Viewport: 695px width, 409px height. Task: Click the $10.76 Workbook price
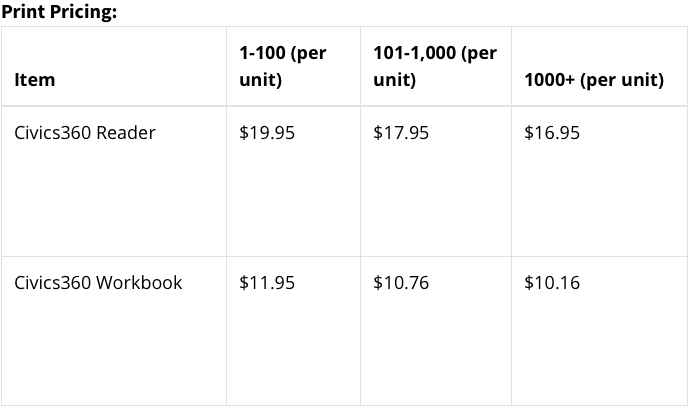[401, 282]
